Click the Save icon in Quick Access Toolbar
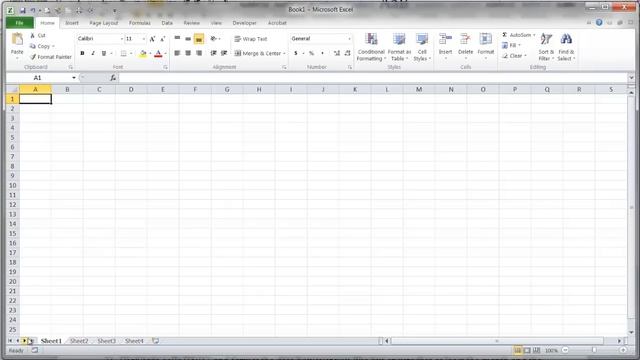The width and height of the screenshot is (640, 360). coord(23,10)
